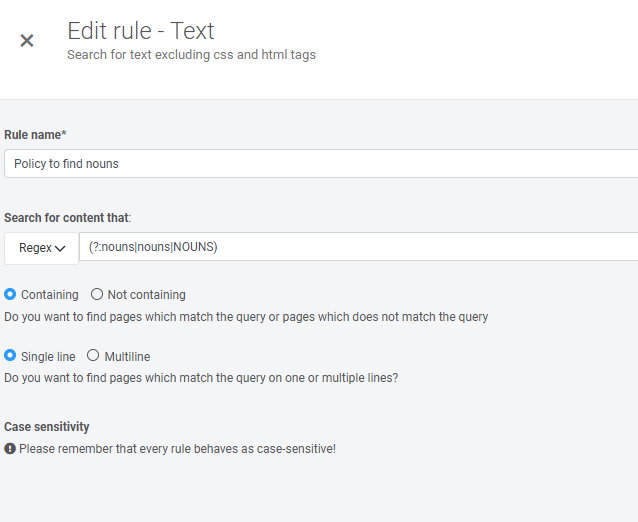The height and width of the screenshot is (522, 638).
Task: Click the 'Case sensitivity' heading
Action: click(47, 427)
